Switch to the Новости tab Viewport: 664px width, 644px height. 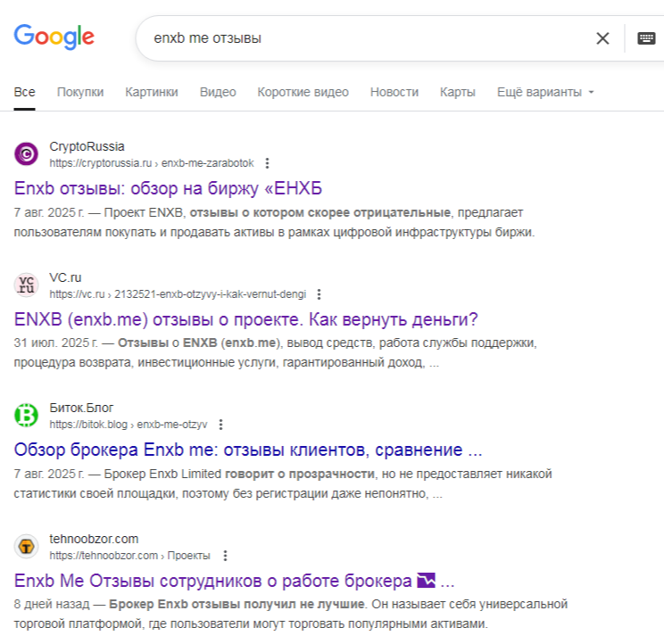tap(394, 92)
